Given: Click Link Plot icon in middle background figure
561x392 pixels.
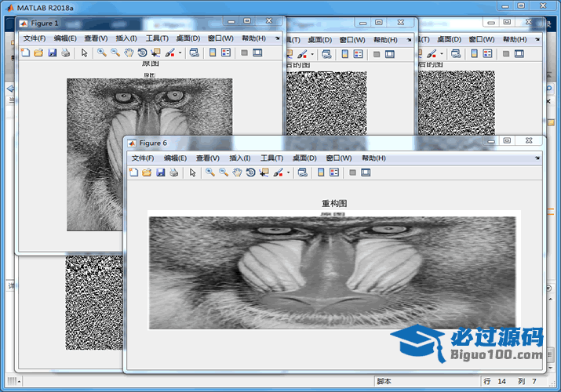Looking at the screenshot, I should (x=326, y=54).
